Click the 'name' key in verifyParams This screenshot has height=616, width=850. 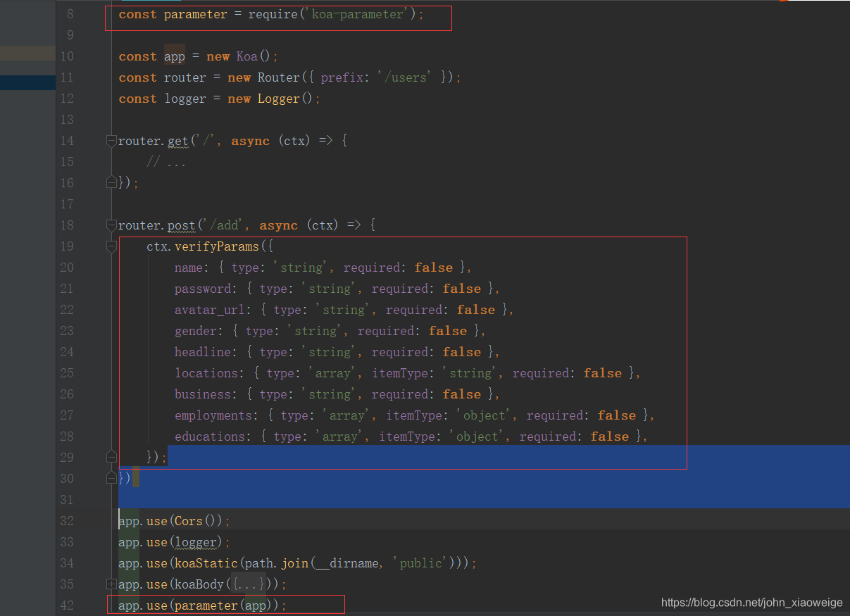pyautogui.click(x=189, y=268)
